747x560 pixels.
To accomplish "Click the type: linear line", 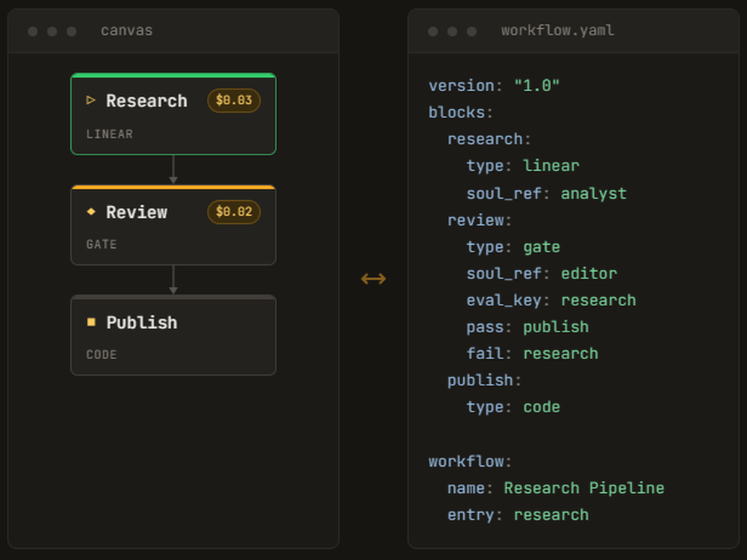I will [x=523, y=166].
